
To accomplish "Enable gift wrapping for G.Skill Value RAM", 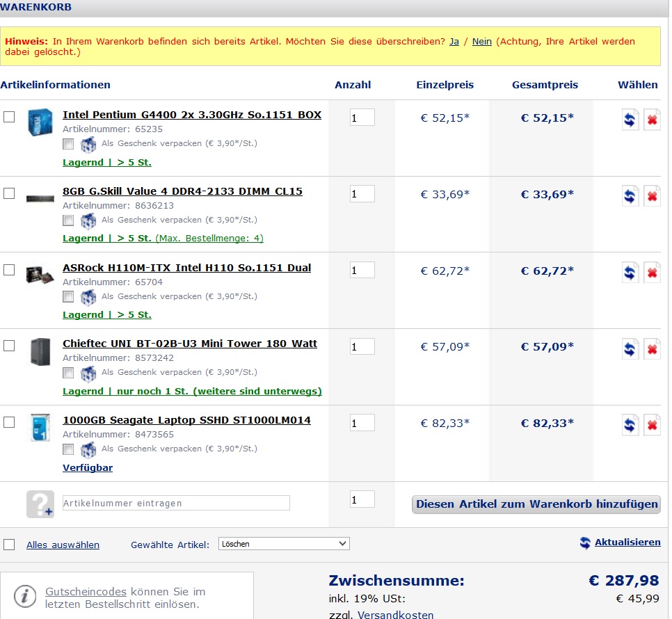I will coord(68,220).
